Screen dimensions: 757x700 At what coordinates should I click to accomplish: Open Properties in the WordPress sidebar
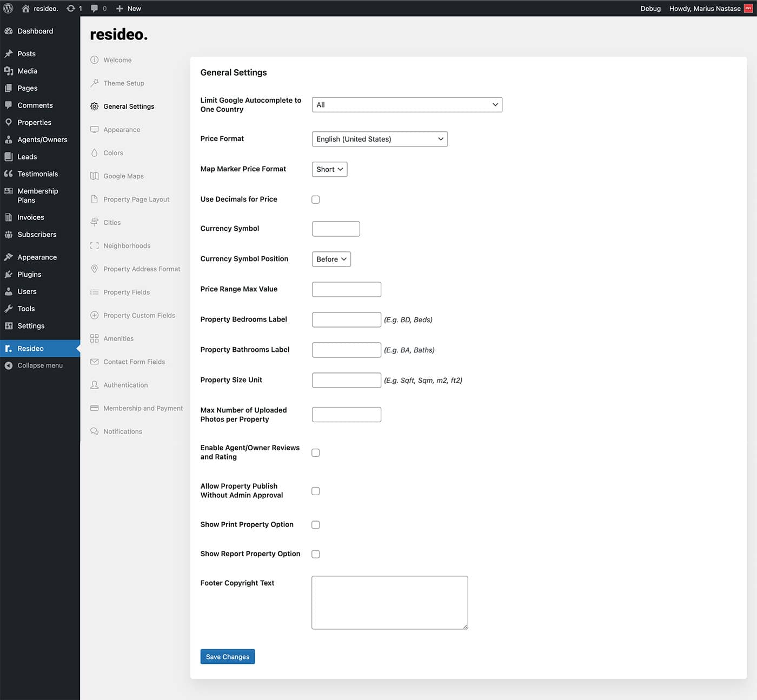pyautogui.click(x=34, y=122)
